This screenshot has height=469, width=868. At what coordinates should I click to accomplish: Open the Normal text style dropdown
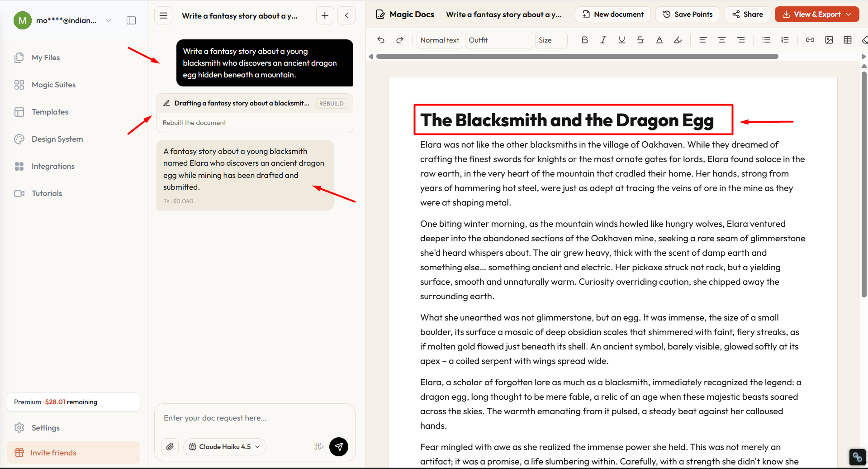pos(440,40)
